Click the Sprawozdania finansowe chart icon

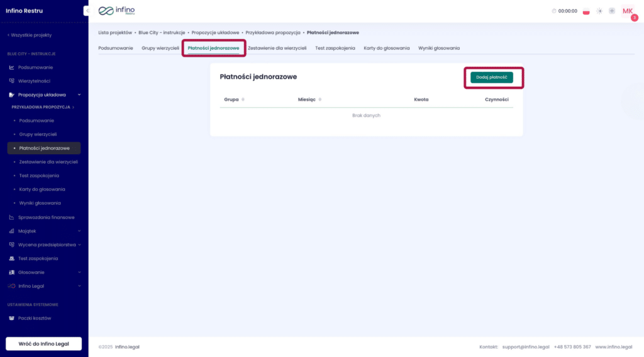point(11,217)
